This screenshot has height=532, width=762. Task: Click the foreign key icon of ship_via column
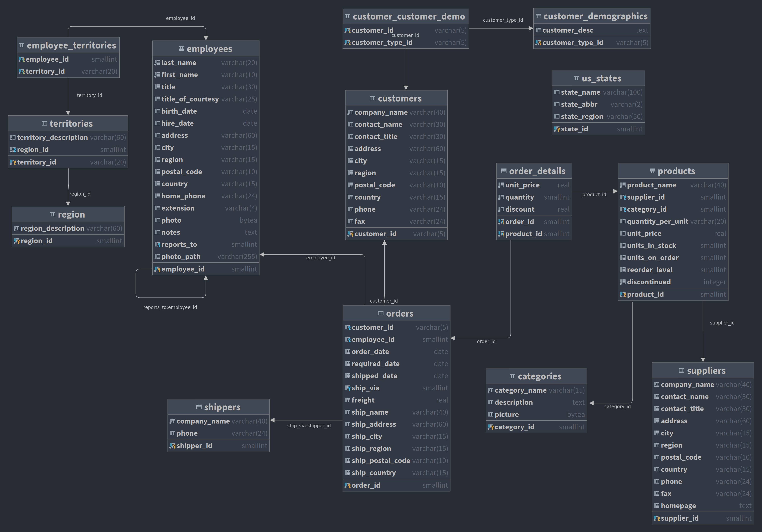coord(347,388)
